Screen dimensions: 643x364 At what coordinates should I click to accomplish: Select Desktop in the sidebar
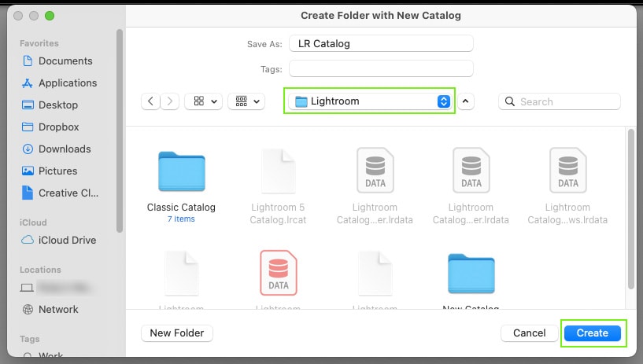click(x=50, y=105)
